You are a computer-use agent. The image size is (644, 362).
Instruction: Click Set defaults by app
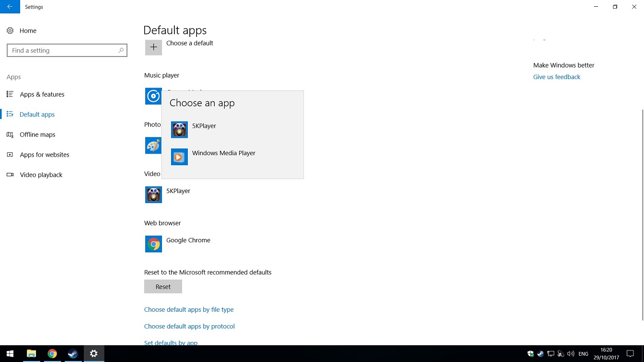point(171,342)
